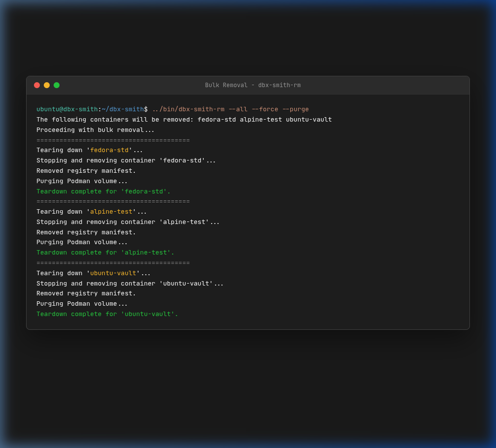Click 'Stopping and removing container ubuntu-vault' line
496x448 pixels.
coord(130,284)
